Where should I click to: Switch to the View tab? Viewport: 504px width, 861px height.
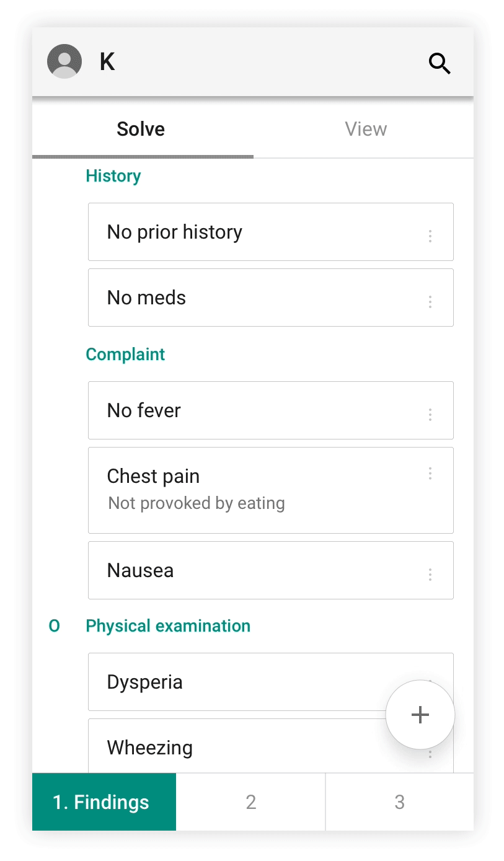366,129
